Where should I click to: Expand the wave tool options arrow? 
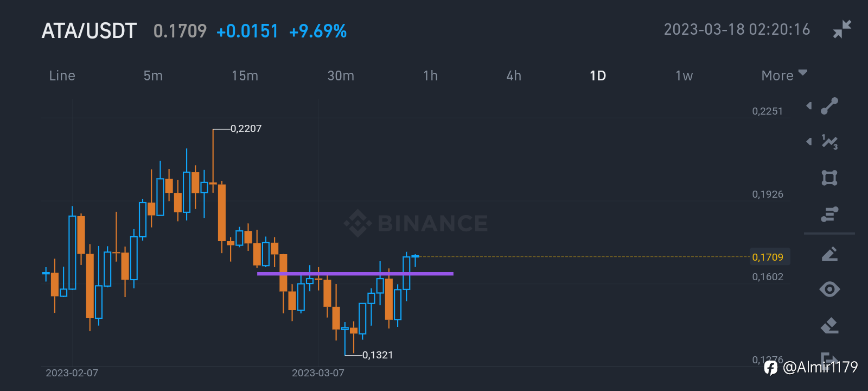pyautogui.click(x=809, y=142)
